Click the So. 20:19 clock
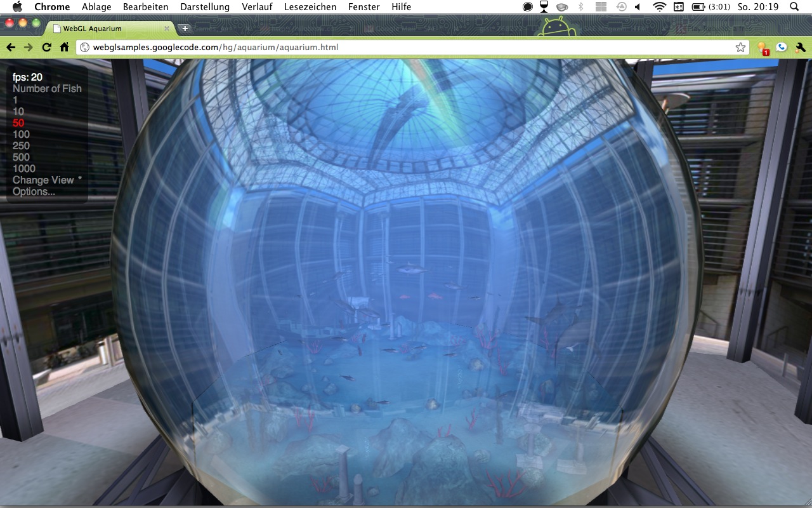Viewport: 812px width, 508px height. click(758, 7)
